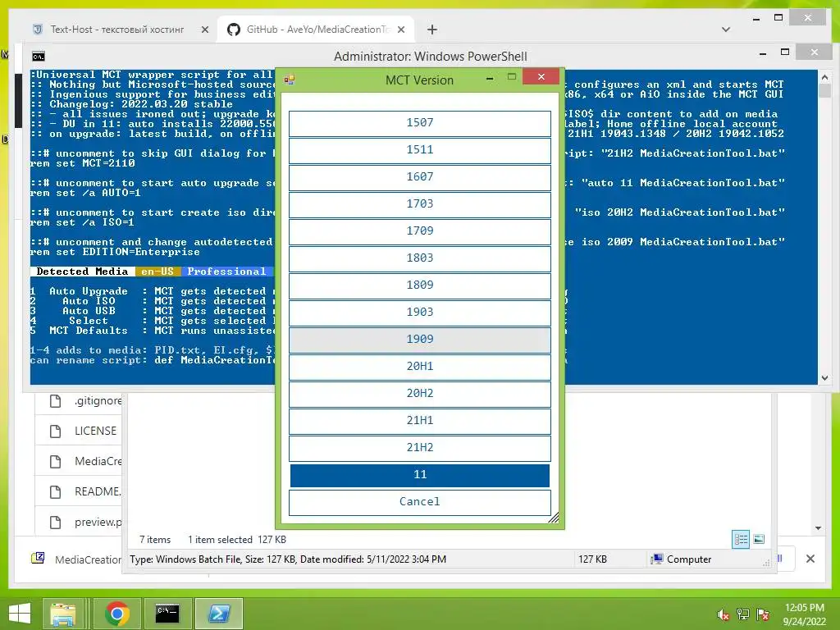
Task: Open the browser tab search chevron
Action: (726, 30)
